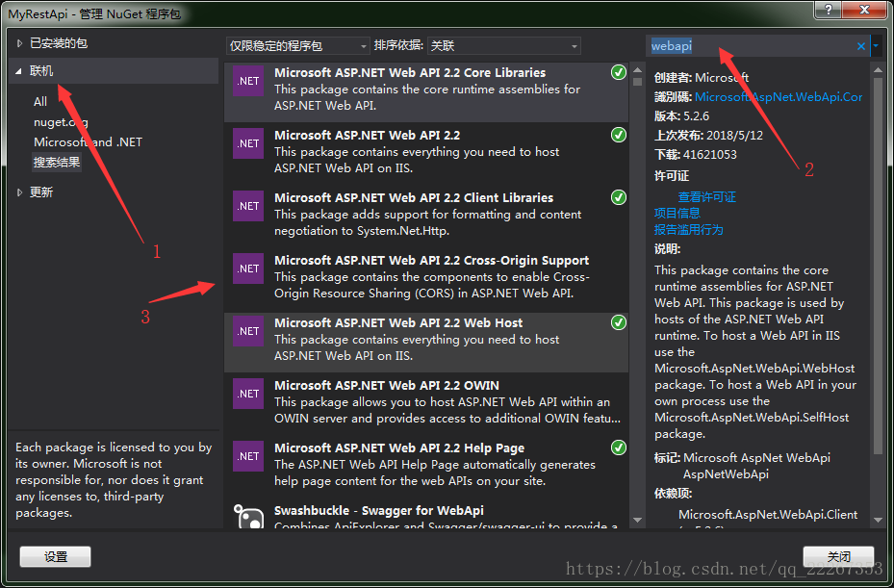Viewport: 894px width, 588px height.
Task: Click .NET icon of Cross-Origin Support package
Action: (248, 268)
